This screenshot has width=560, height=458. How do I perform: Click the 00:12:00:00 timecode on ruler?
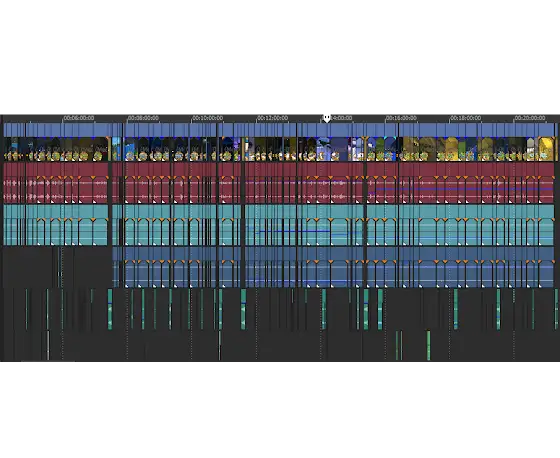(272, 118)
